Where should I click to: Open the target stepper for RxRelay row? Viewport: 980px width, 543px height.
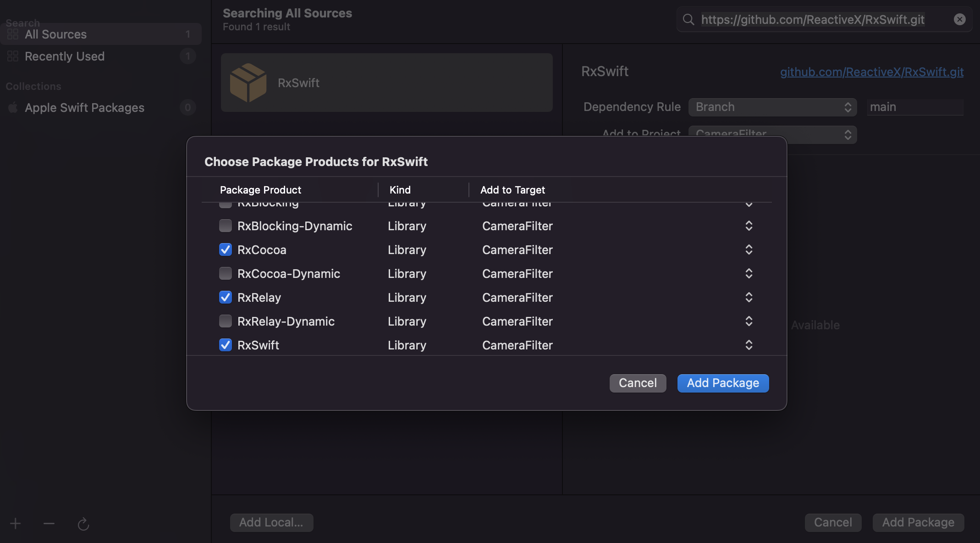point(749,297)
